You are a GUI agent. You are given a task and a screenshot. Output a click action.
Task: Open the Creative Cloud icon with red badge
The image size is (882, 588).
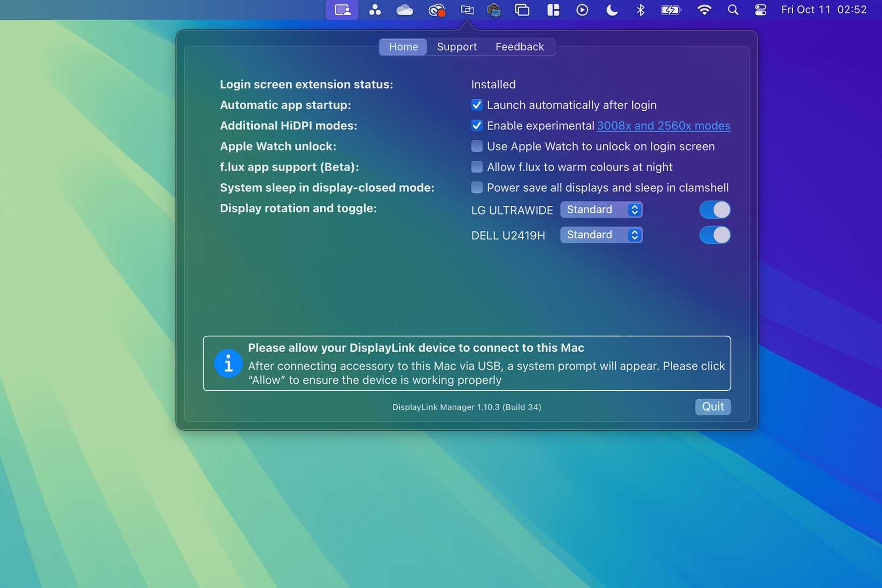pyautogui.click(x=437, y=10)
